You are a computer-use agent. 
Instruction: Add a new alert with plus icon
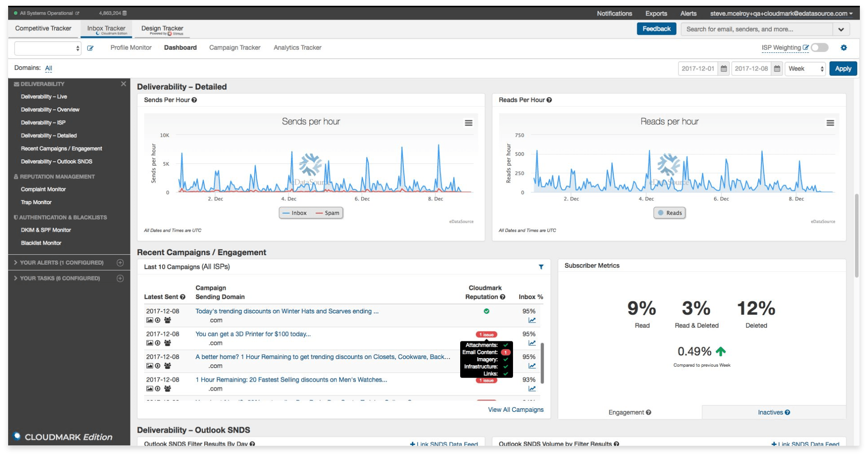pos(120,262)
